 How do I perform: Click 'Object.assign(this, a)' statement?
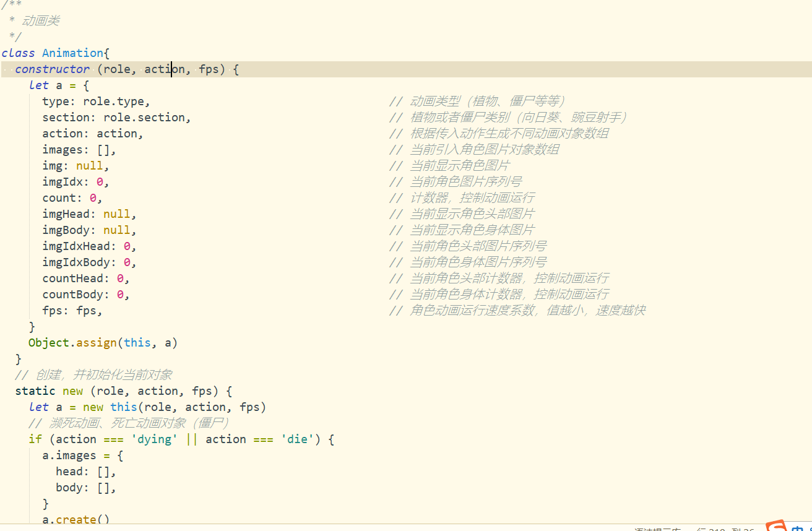coord(103,342)
